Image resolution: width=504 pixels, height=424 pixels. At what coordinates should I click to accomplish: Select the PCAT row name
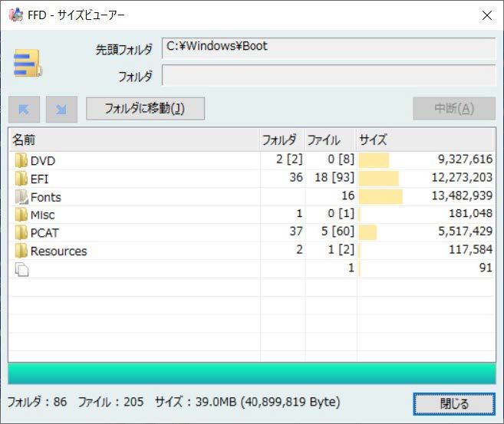(x=44, y=233)
